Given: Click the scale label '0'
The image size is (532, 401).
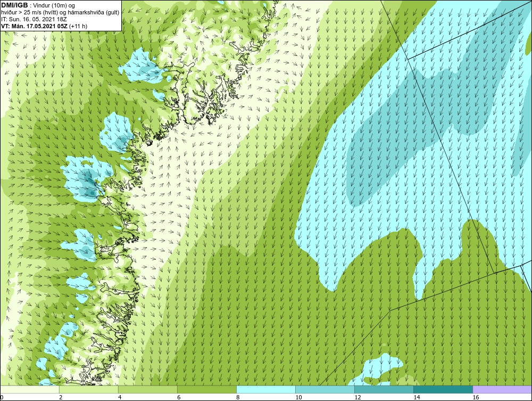Looking at the screenshot, I should (x=2, y=397).
